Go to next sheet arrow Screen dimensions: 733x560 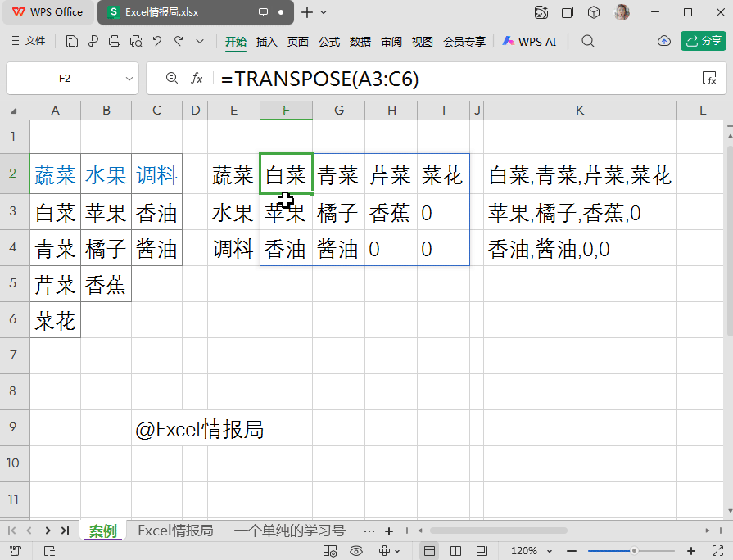point(48,531)
